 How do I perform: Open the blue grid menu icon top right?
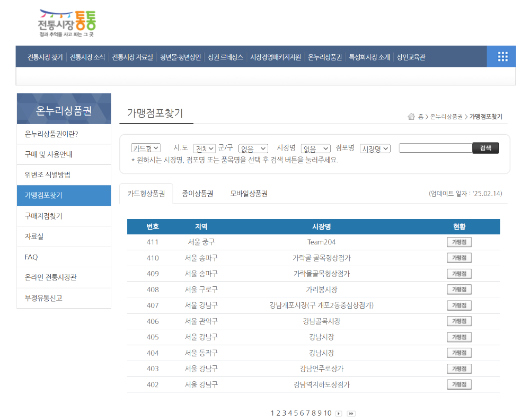pos(501,56)
